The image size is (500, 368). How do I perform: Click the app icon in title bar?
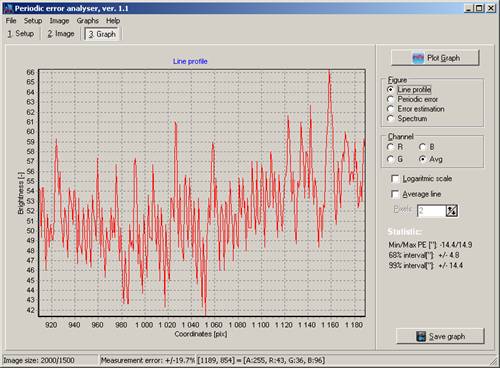8,8
